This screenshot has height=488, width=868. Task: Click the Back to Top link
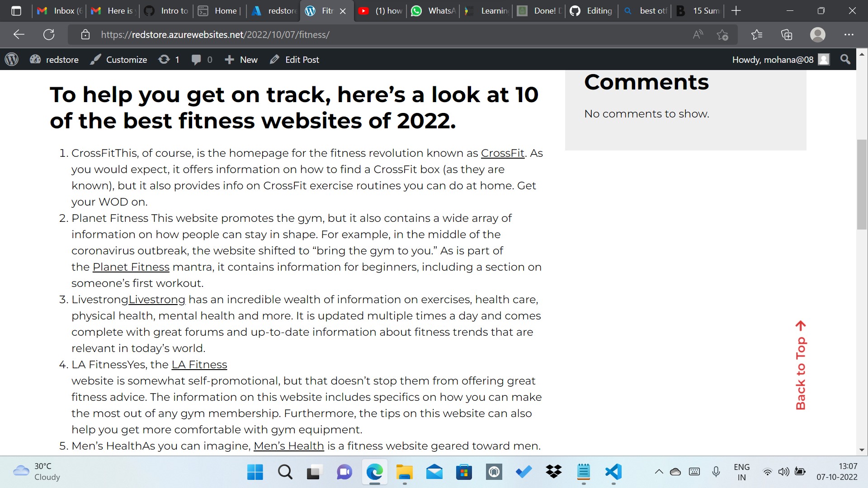click(x=801, y=365)
